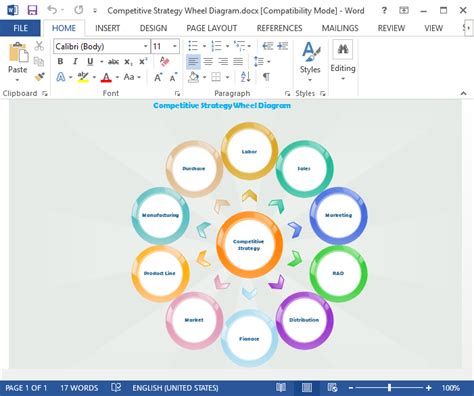Click PAGE 1 OF 1 indicator

26,388
